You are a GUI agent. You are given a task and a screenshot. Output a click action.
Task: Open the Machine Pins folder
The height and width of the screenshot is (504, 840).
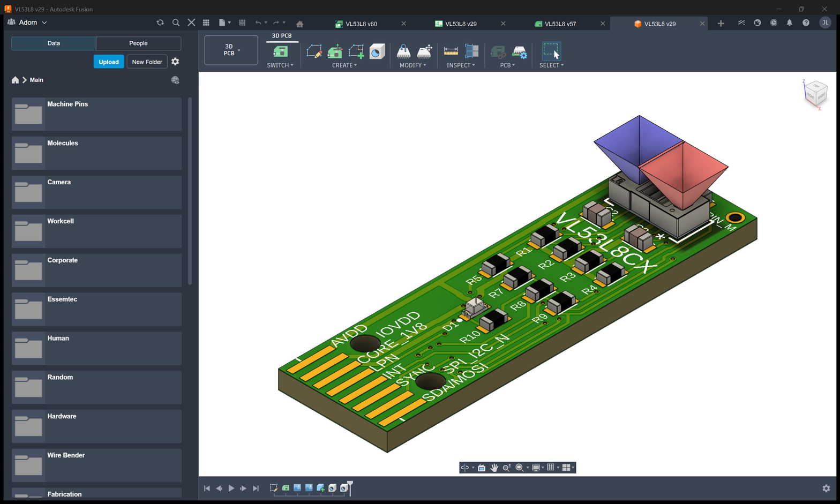pos(96,114)
